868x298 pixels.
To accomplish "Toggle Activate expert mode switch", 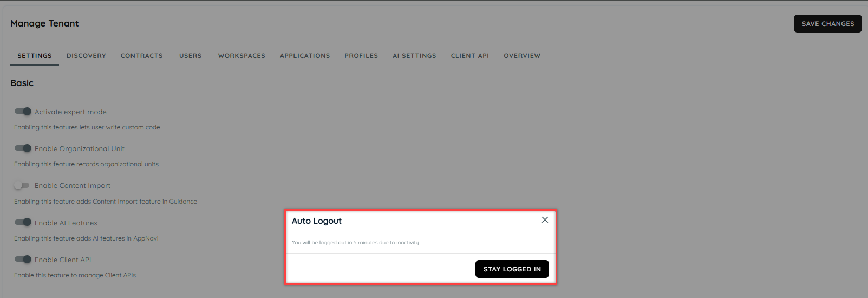I will coord(23,112).
